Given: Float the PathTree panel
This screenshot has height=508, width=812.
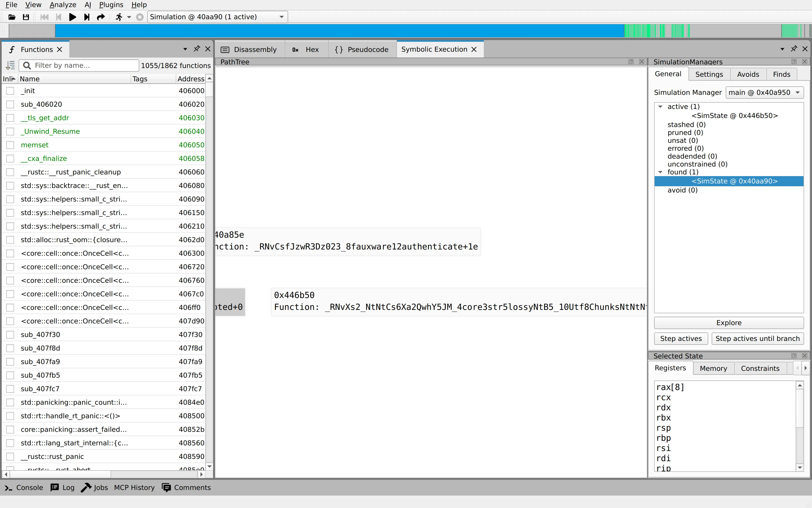Looking at the screenshot, I should point(631,62).
